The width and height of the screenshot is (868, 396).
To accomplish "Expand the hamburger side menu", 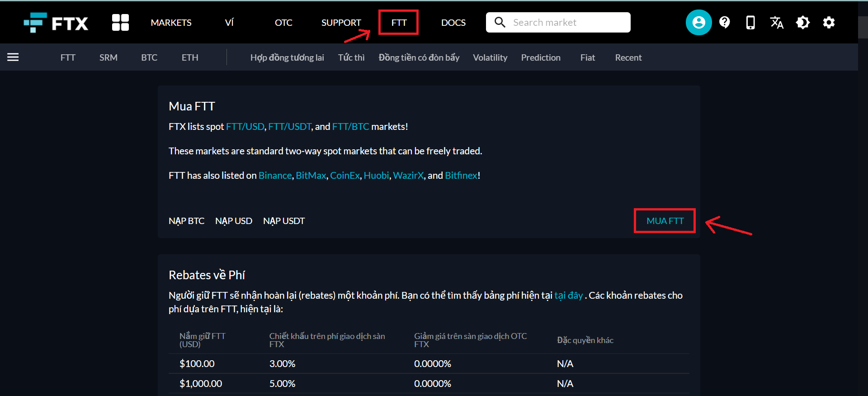I will point(13,57).
